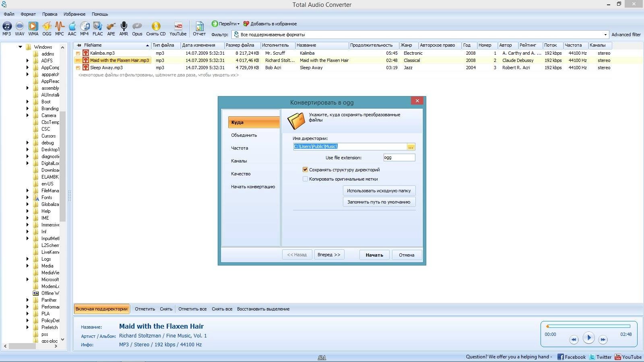Image resolution: width=644 pixels, height=362 pixels.
Task: Choose MP4 conversion icon
Action: pyautogui.click(x=85, y=29)
